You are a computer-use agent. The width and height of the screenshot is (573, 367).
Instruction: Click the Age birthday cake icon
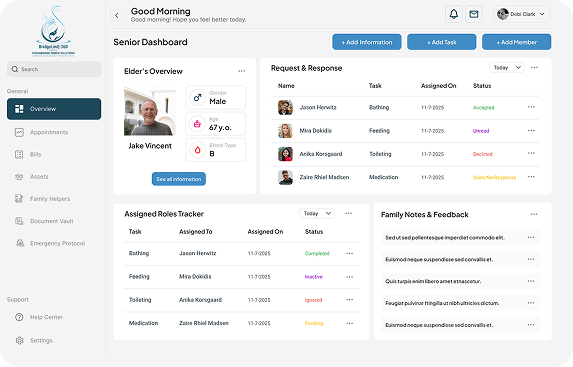197,124
